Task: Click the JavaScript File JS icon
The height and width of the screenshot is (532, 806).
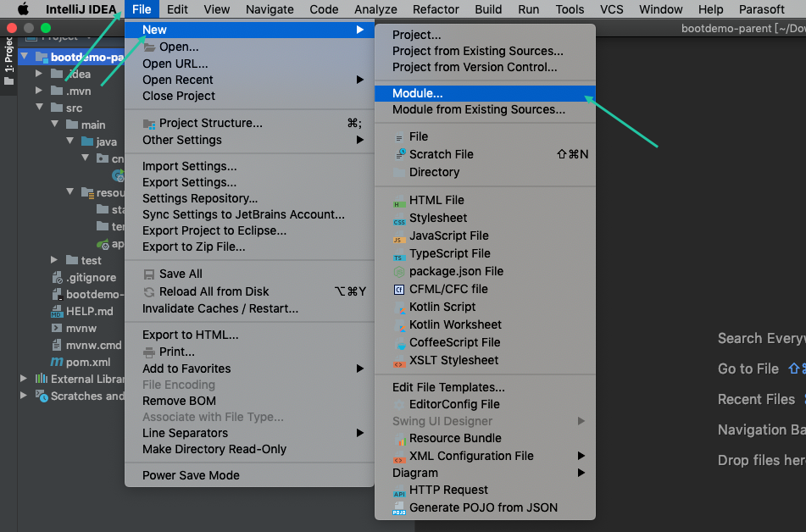Action: (x=399, y=236)
